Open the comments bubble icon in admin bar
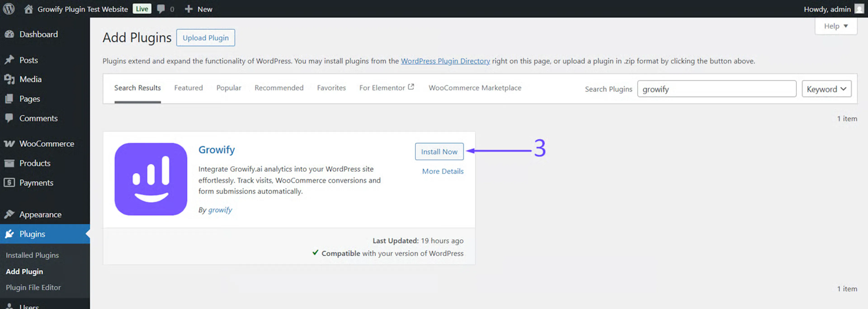Screen dimensions: 868x309 click(161, 9)
